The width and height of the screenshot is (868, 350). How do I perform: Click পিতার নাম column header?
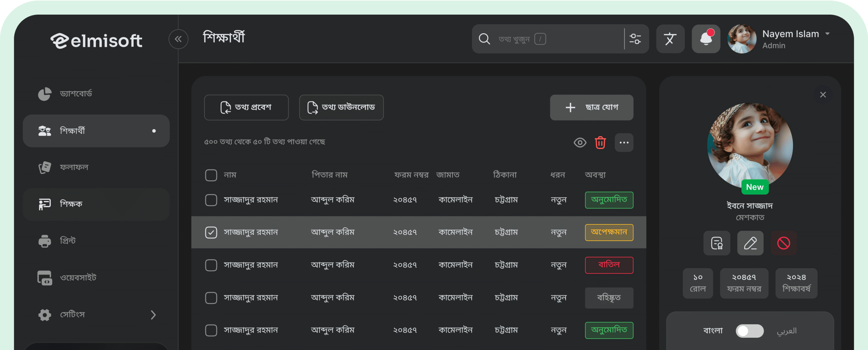pos(329,175)
